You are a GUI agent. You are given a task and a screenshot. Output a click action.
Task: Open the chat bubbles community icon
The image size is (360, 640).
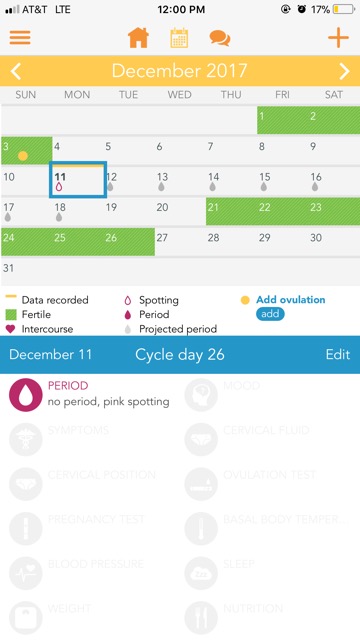point(220,38)
